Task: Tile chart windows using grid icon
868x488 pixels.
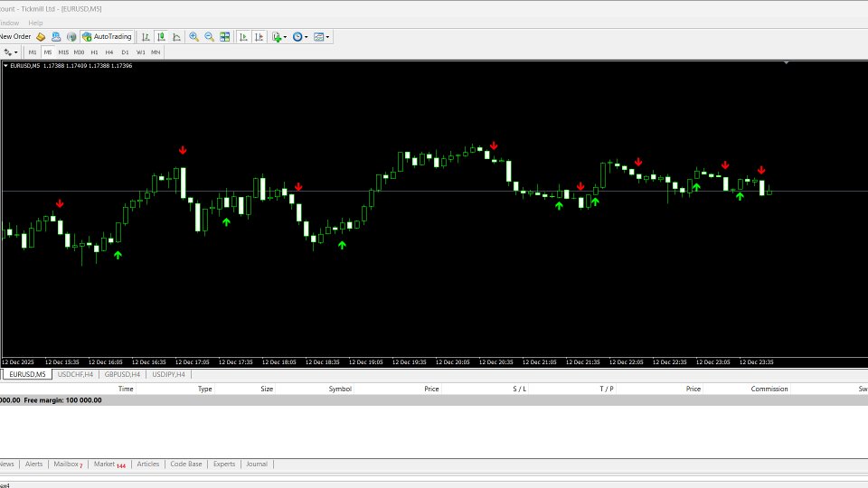Action: pos(225,36)
